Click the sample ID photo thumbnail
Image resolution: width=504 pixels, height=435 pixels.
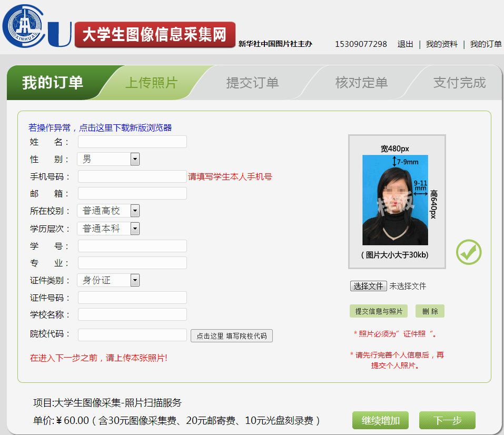[x=396, y=201]
